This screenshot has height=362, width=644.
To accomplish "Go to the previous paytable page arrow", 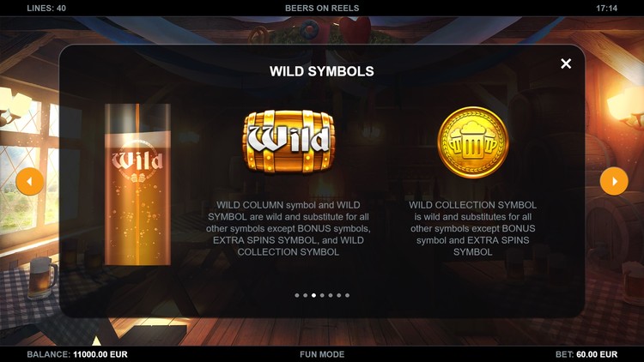I will coord(30,181).
